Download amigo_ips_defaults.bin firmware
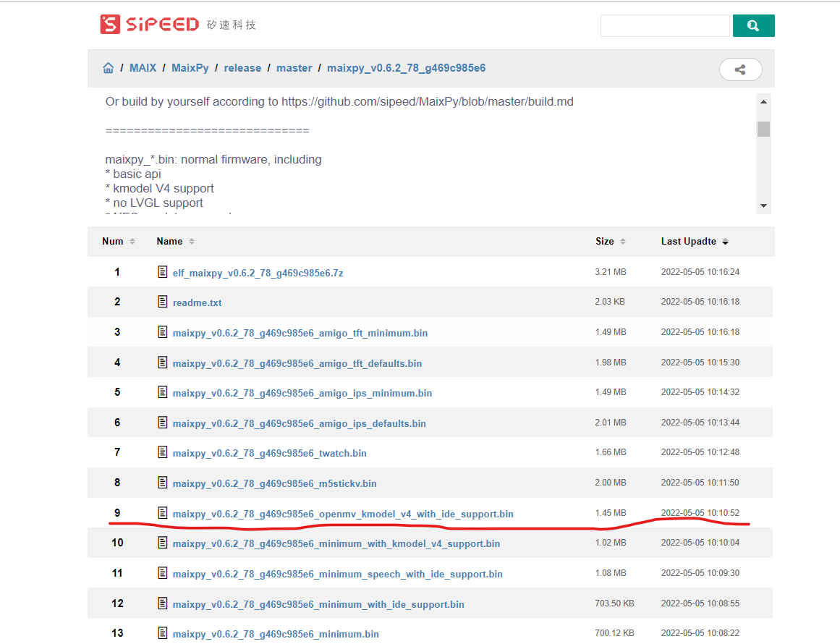This screenshot has height=644, width=840. click(x=300, y=424)
